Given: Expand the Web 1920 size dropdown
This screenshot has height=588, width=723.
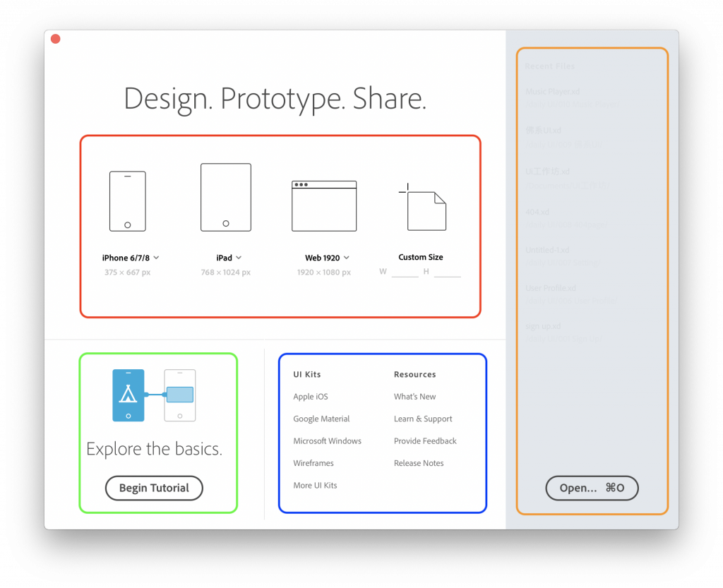Looking at the screenshot, I should 346,258.
